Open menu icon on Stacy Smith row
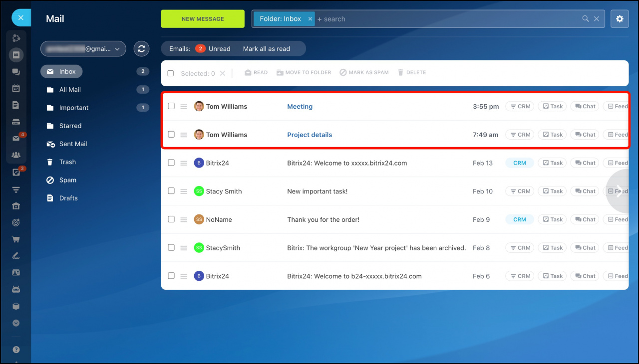Viewport: 639px width, 364px height. tap(184, 191)
